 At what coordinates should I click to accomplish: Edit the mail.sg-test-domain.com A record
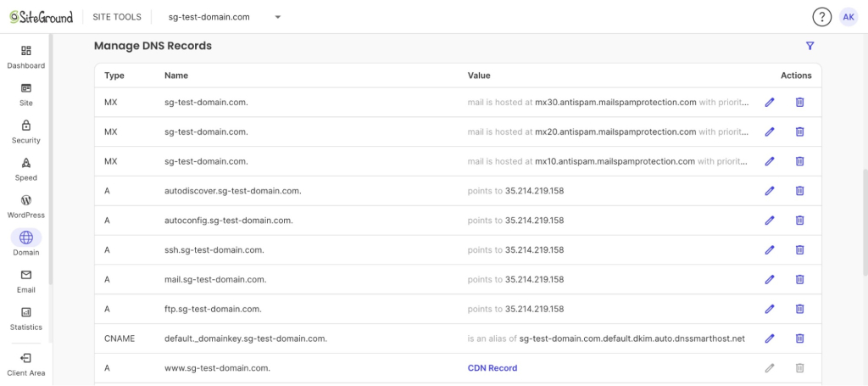click(770, 279)
